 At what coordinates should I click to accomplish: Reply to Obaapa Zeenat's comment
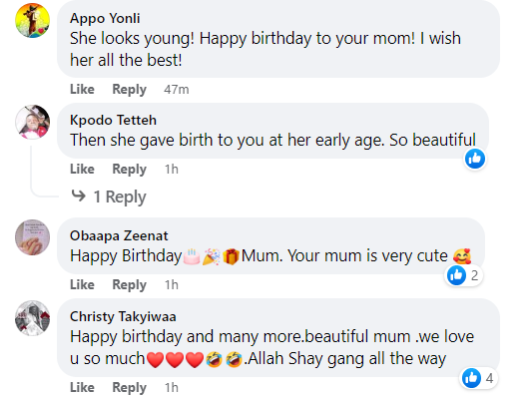pos(130,285)
